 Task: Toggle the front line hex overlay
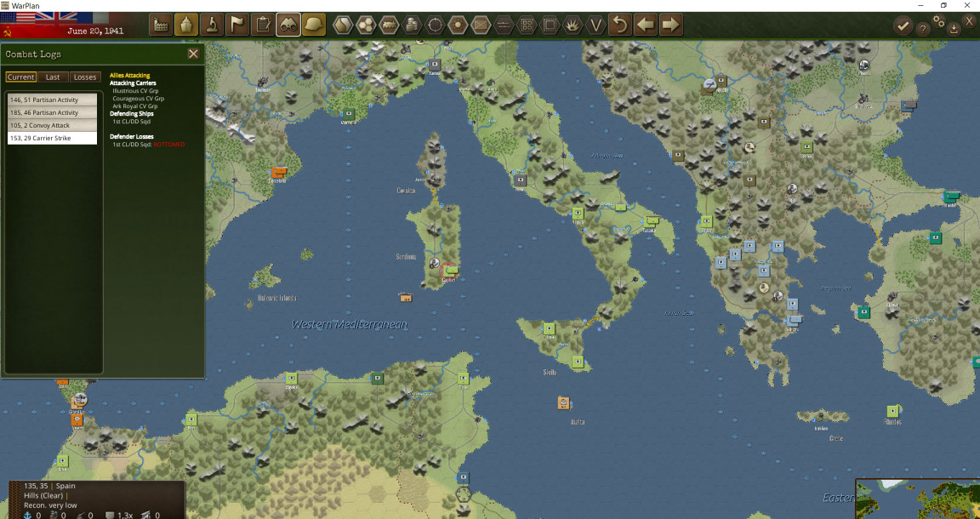[504, 25]
